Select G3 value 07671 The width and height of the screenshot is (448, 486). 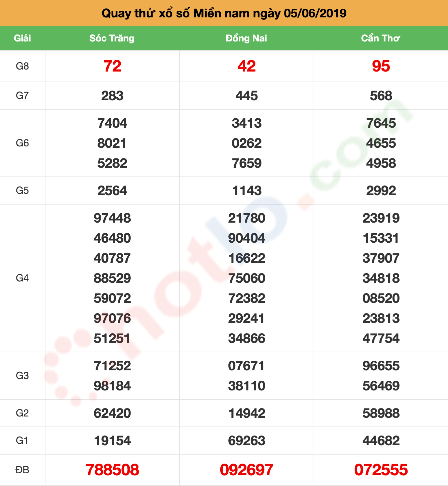246,366
